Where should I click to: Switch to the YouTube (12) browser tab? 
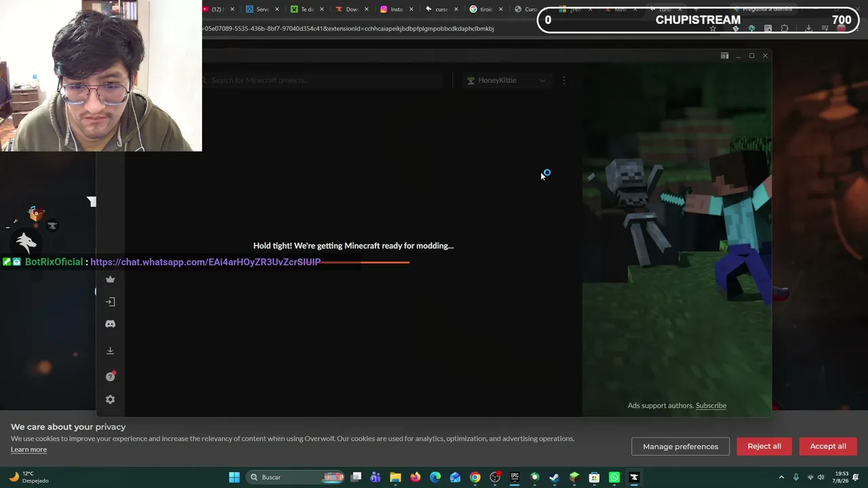tap(218, 9)
